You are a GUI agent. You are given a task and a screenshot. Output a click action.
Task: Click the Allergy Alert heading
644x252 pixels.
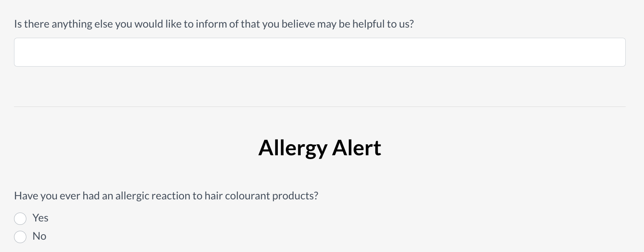click(320, 148)
